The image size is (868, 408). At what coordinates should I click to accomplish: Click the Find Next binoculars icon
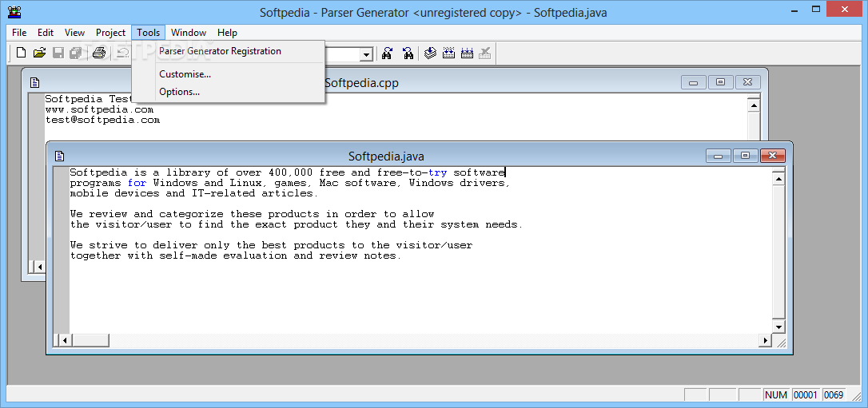tap(388, 53)
